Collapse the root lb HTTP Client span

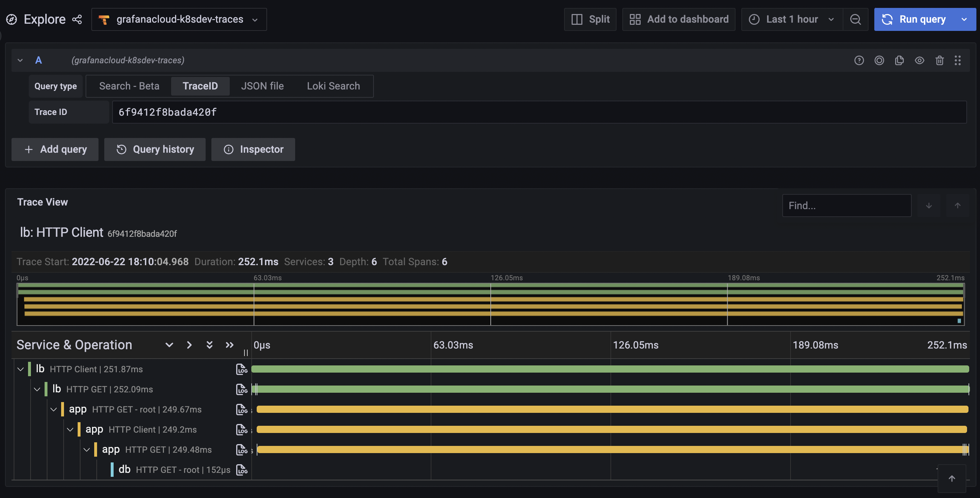20,369
